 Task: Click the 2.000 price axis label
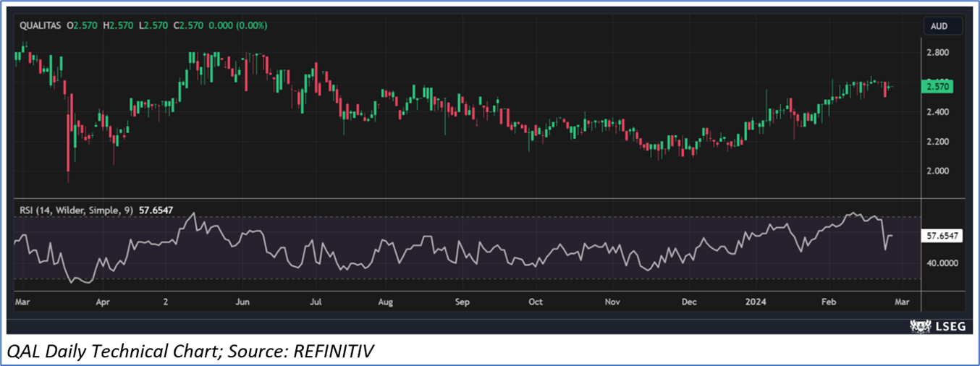click(x=939, y=171)
